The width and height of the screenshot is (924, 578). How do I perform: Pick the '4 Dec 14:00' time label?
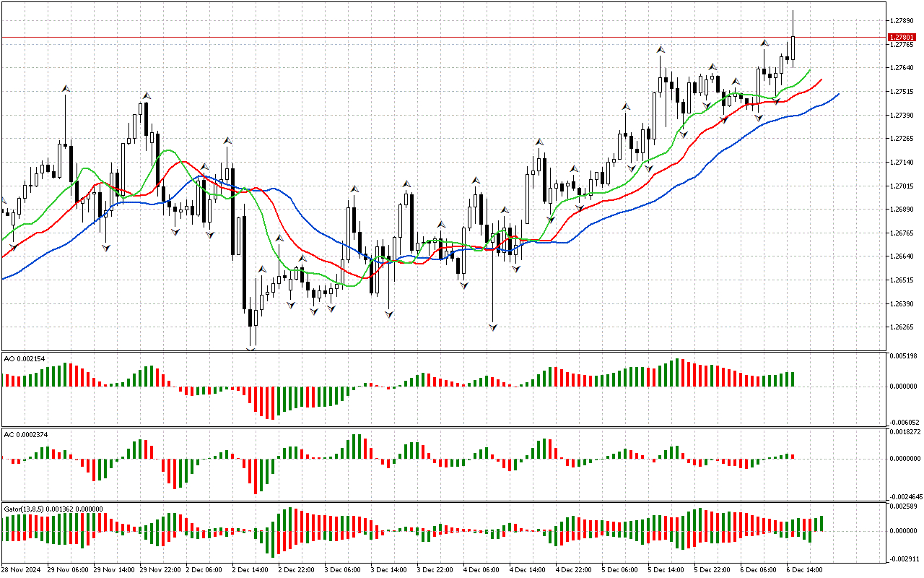click(x=528, y=569)
